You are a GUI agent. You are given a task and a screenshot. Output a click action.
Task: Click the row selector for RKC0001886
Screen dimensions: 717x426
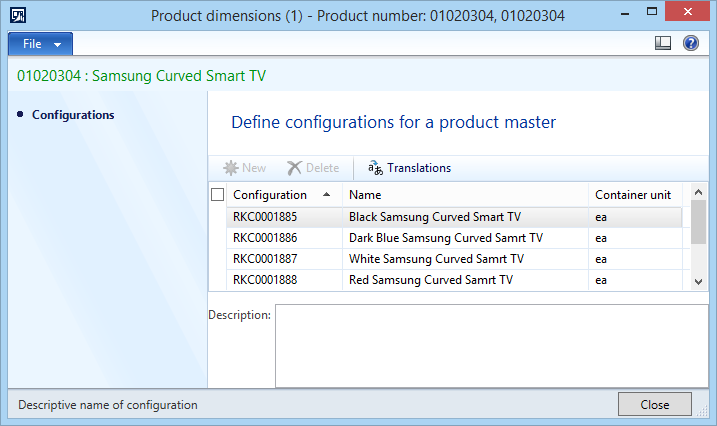pos(218,238)
